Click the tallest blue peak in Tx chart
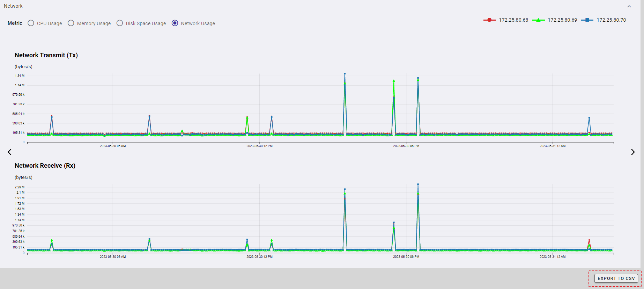The width and height of the screenshot is (644, 289). (x=345, y=74)
